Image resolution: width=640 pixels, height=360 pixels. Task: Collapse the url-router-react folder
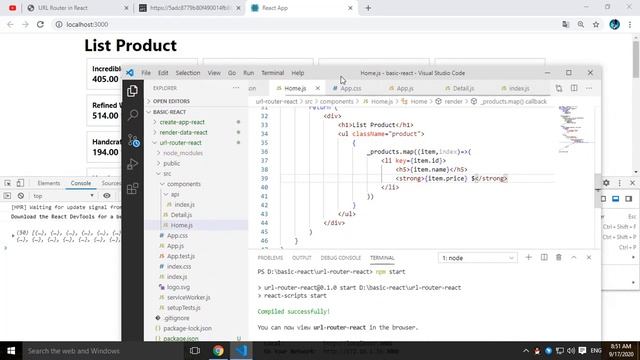180,143
